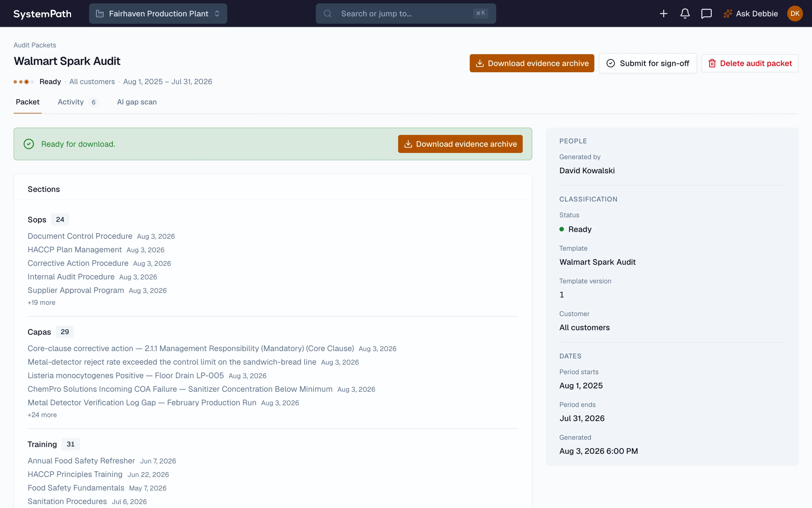This screenshot has height=508, width=812.
Task: Open ChemPro Solutions Incoming COA Failure CAPA
Action: [x=180, y=389]
